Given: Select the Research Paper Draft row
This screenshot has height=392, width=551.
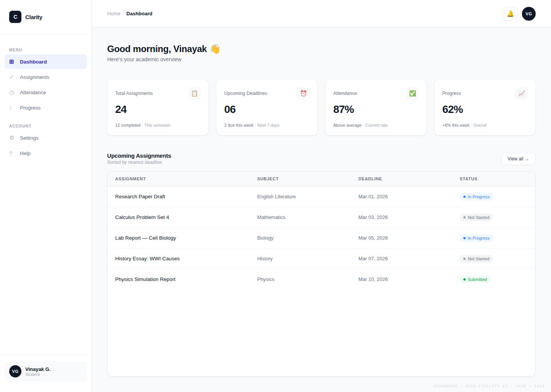Looking at the screenshot, I should tap(140, 197).
